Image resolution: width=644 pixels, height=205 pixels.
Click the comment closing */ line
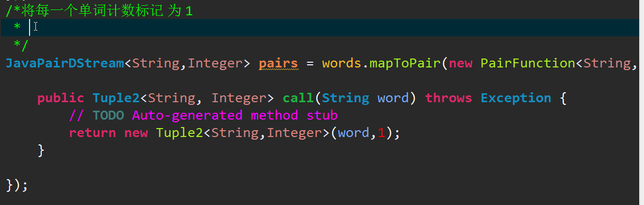21,45
